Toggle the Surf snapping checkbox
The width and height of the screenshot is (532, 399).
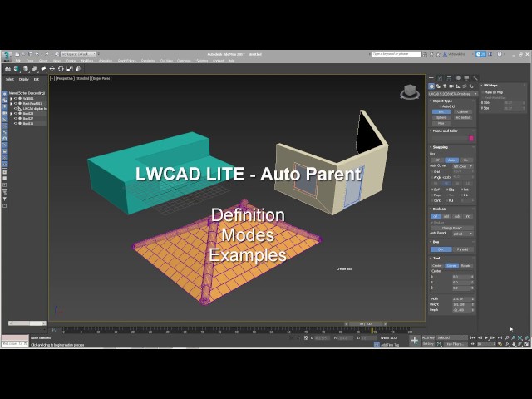point(432,190)
